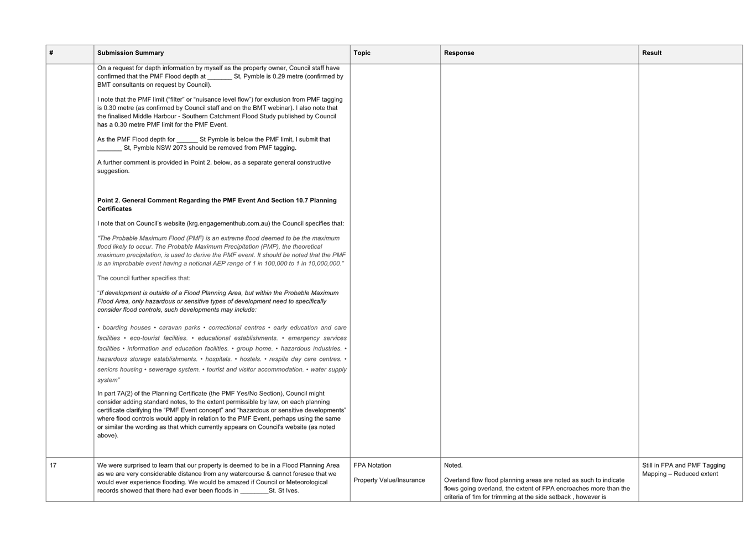
Task: Click 'Noted.' in the Response column
Action: coord(453,465)
